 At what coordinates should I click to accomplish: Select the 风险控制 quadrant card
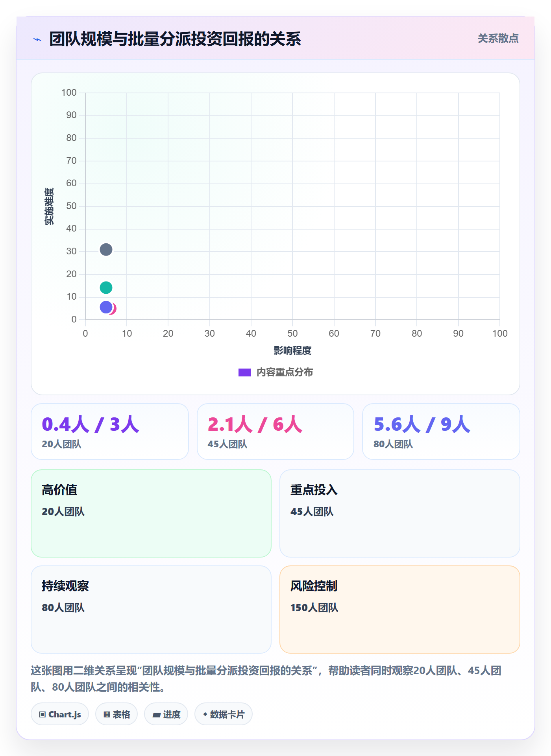pos(400,610)
